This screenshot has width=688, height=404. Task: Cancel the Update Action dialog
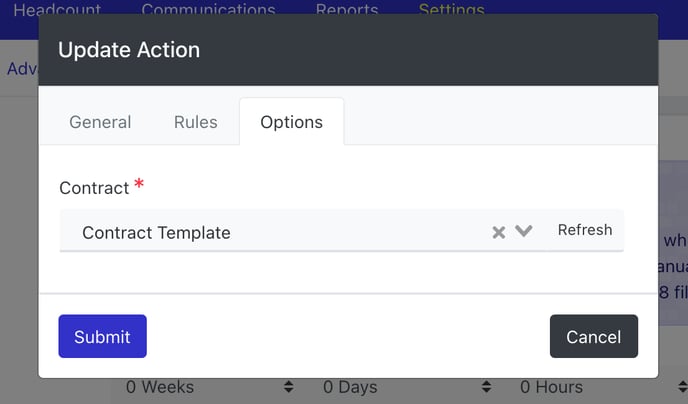click(594, 336)
